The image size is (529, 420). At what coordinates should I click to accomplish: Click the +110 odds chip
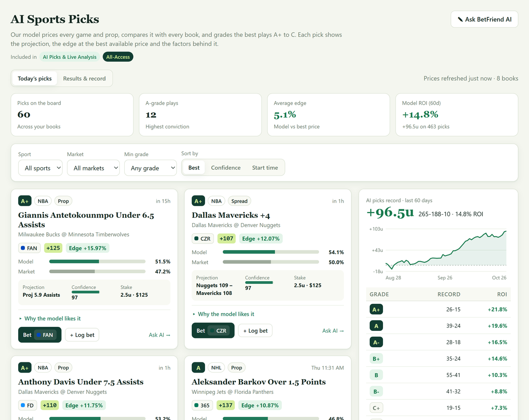click(x=50, y=405)
